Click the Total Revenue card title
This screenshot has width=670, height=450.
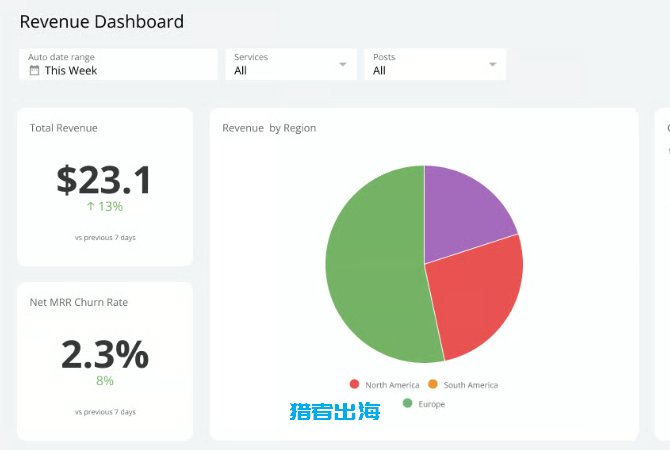[x=64, y=128]
